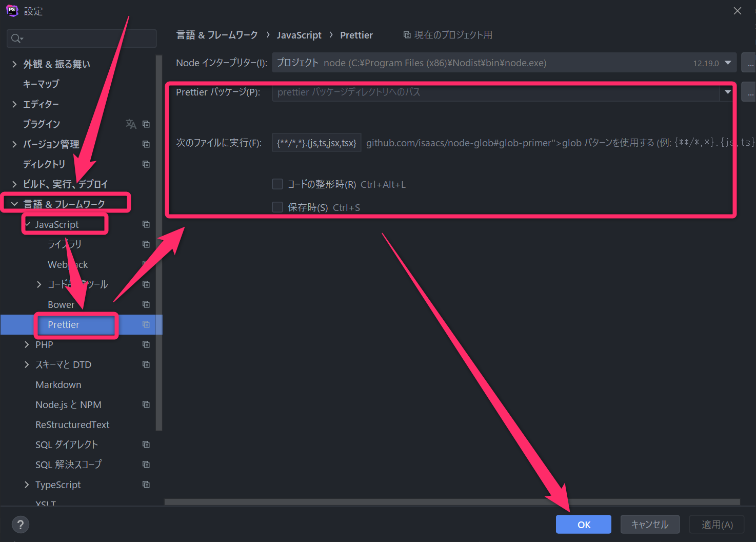Screen dimensions: 756x542
Task: Click project-level icon beside Prettier row
Action: pyautogui.click(x=146, y=324)
